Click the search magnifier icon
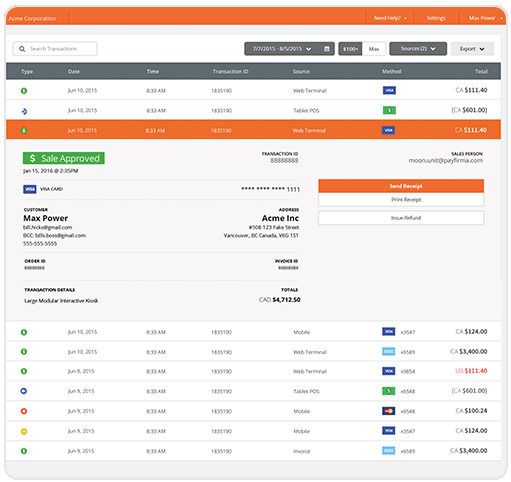 pos(22,49)
